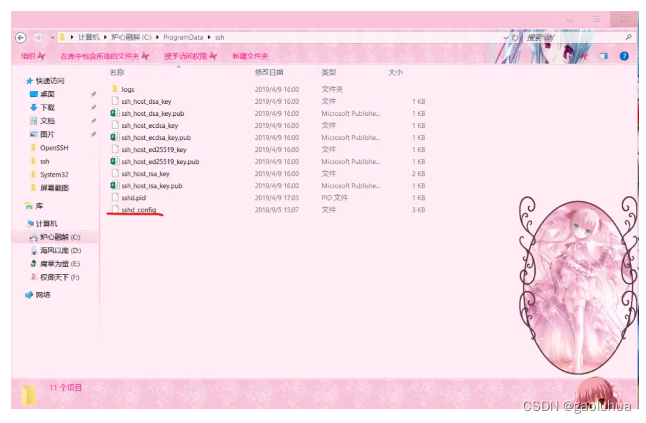The height and width of the screenshot is (423, 646).
Task: Click the pin icon next to 文档
Action: [x=94, y=121]
